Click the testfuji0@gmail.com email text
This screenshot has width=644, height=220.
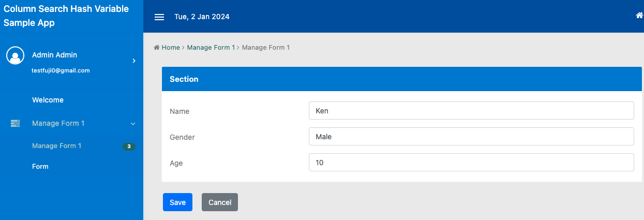(x=61, y=70)
